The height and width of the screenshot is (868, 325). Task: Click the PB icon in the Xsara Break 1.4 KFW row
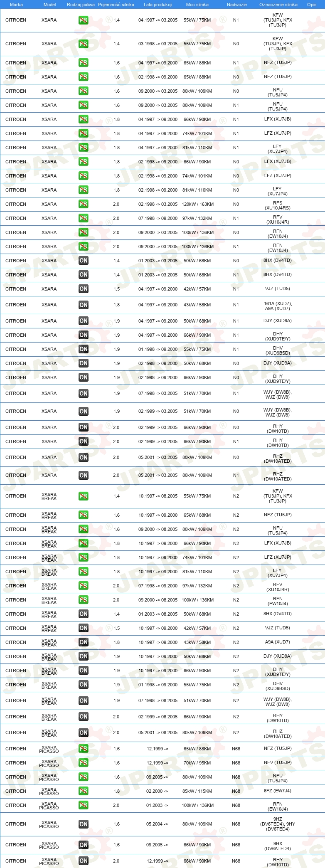point(84,496)
